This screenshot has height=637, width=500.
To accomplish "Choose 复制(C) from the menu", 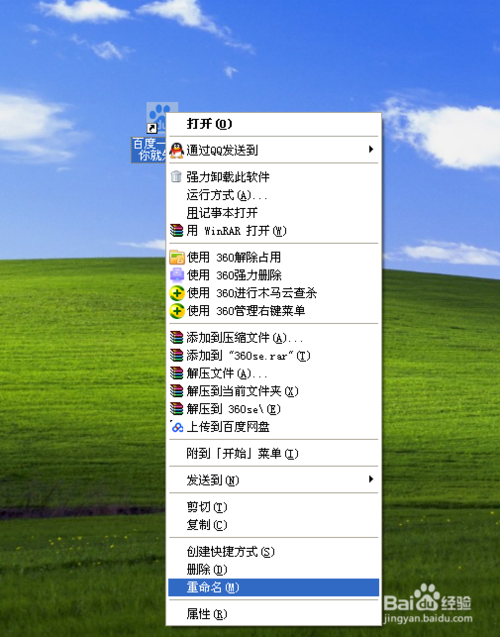I will tap(274, 525).
